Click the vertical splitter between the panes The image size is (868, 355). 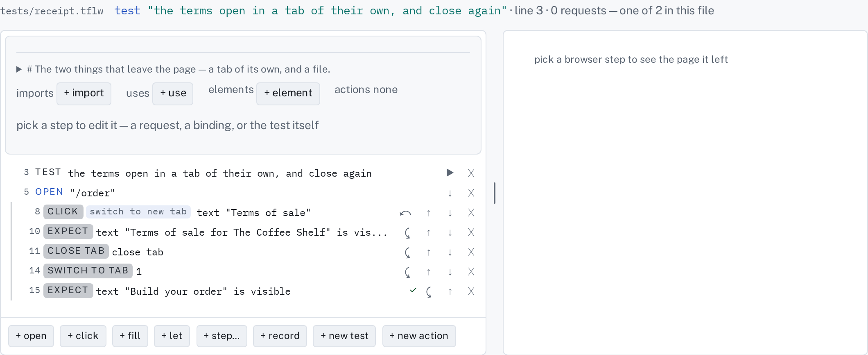click(x=495, y=193)
